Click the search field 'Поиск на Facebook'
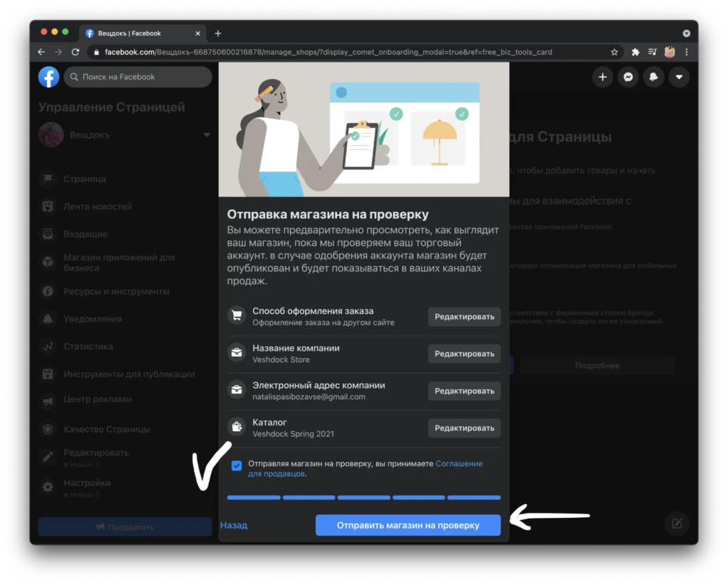 pos(138,77)
